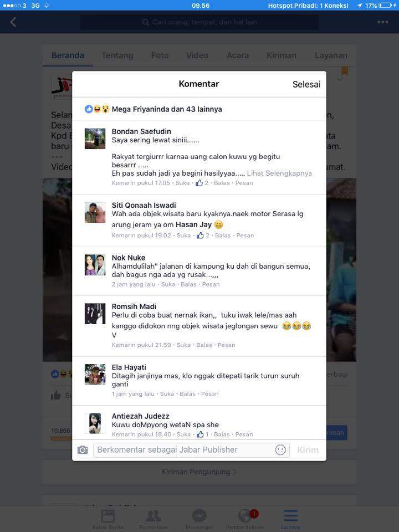The height and width of the screenshot is (532, 399).
Task: Tap the camera icon to attach a photo
Action: [x=83, y=450]
